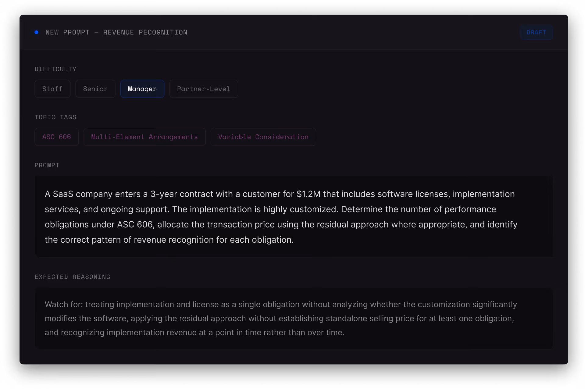588x389 pixels.
Task: Place cursor at 'Watch for:' in reasoning
Action: (x=64, y=305)
